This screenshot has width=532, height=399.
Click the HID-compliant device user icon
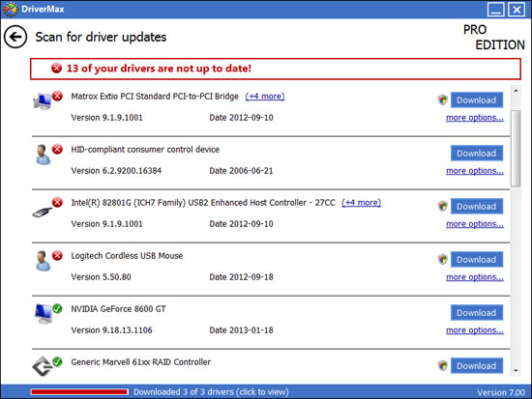click(43, 155)
